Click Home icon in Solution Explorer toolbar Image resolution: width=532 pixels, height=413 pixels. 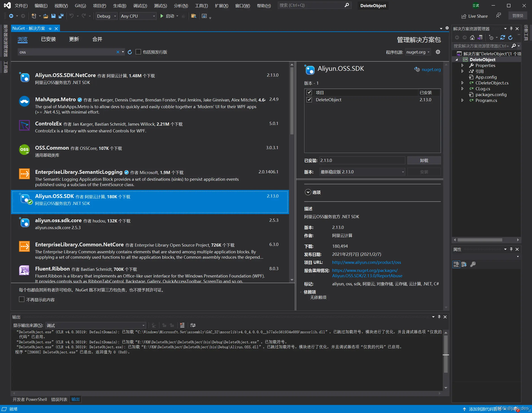(472, 38)
